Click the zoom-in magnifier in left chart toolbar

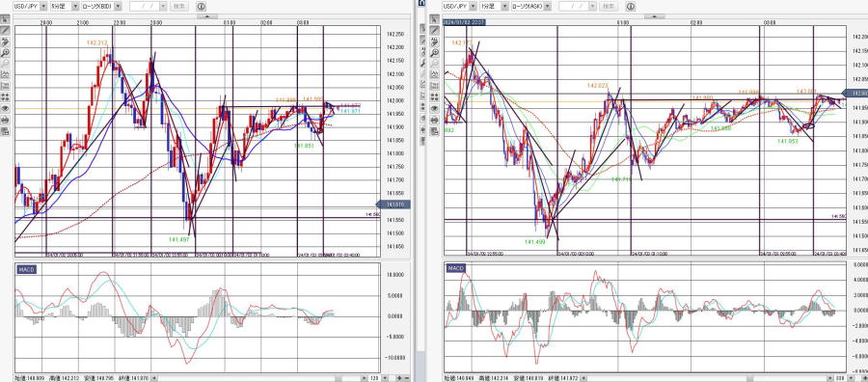[6, 53]
